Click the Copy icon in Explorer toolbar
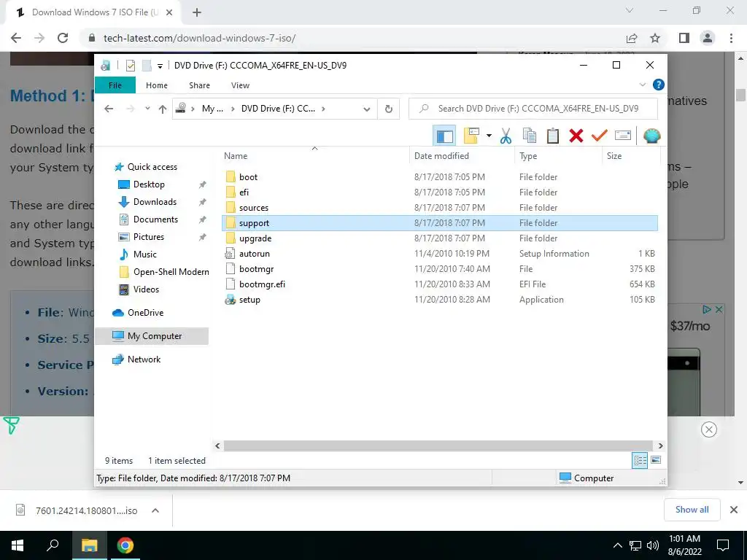747x560 pixels. (x=530, y=136)
